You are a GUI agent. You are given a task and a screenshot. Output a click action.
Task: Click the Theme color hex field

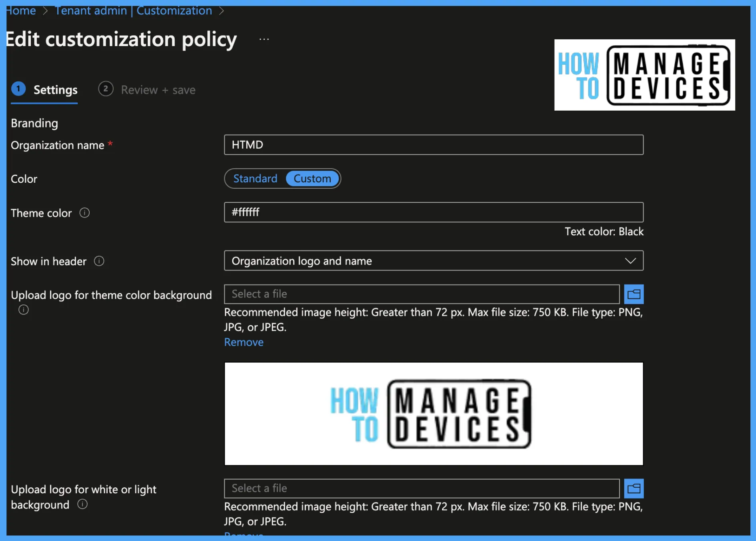coord(434,212)
